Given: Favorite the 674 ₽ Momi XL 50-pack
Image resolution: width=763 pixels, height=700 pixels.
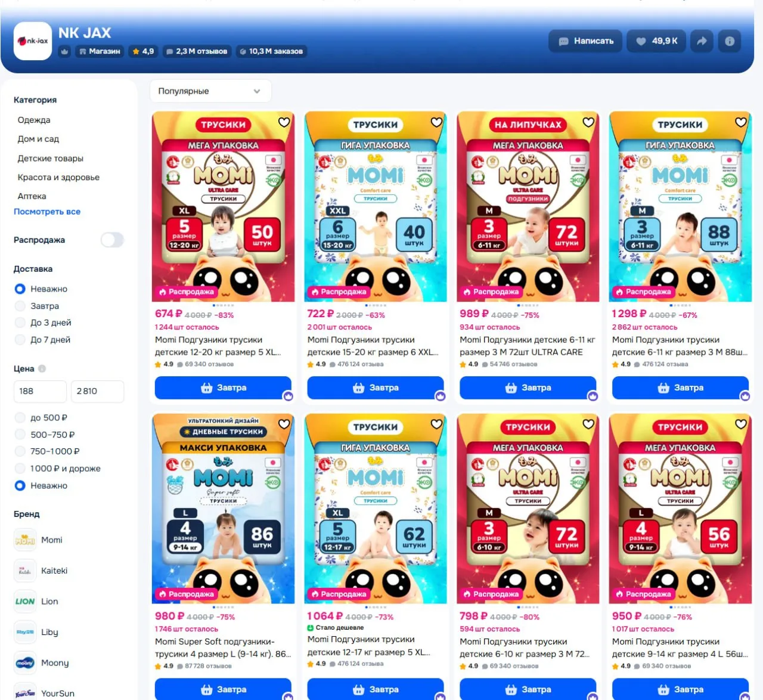Looking at the screenshot, I should pos(284,122).
